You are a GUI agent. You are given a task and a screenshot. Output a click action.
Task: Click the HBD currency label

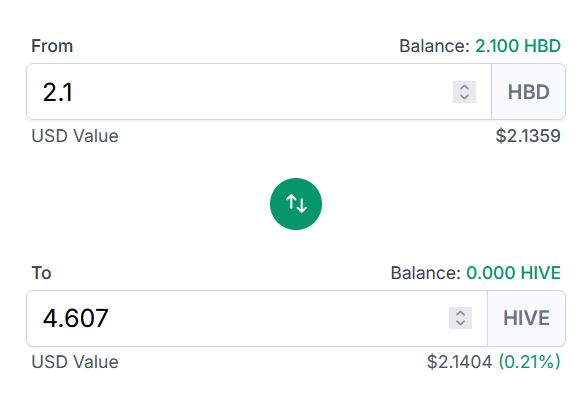pos(528,92)
